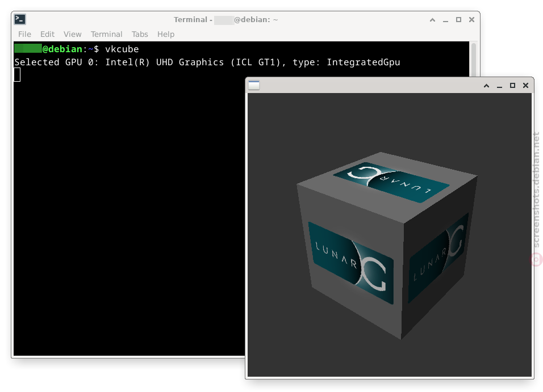Screen dimensions: 543x392
Task: Open the View menu in Terminal
Action: [72, 34]
